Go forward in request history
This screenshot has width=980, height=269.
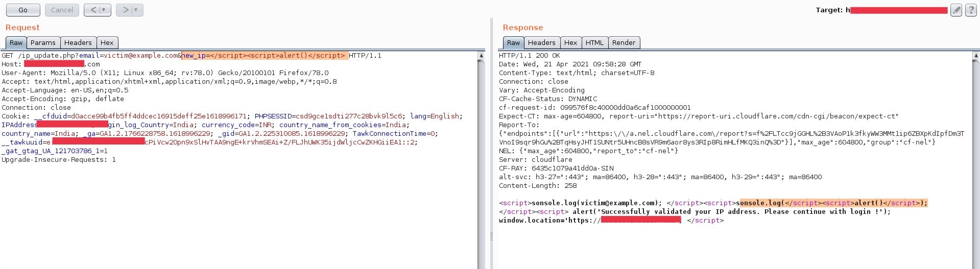click(x=125, y=10)
